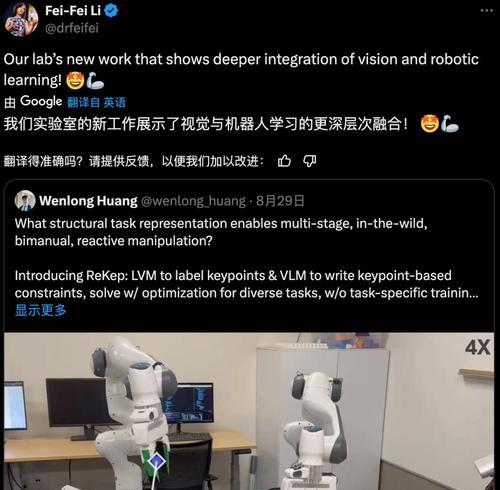Open the @drfeifei handle
Screen dimensions: 500x490
72,28
